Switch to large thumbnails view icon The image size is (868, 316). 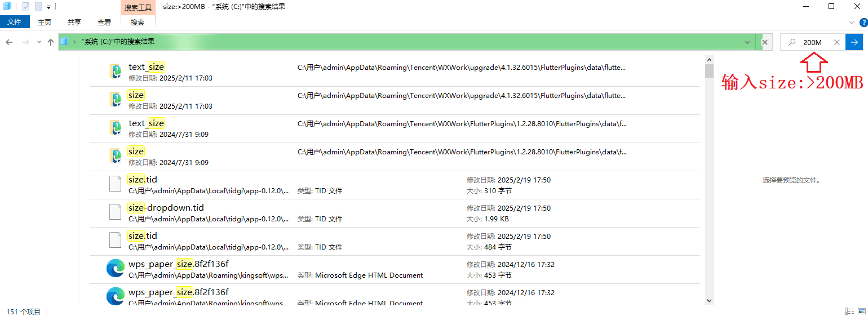[x=861, y=311]
